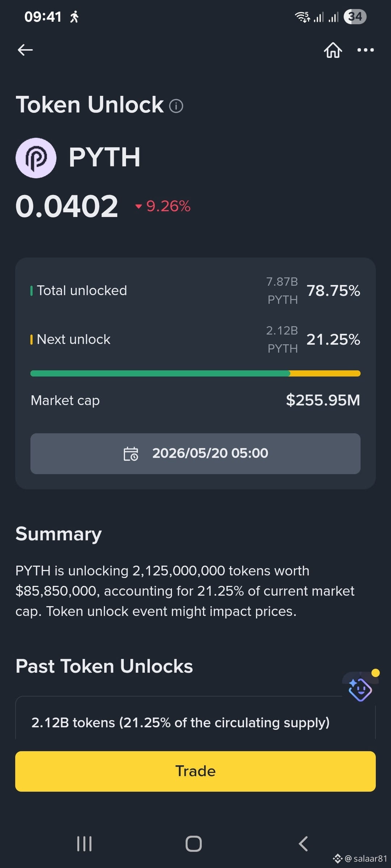This screenshot has width=391, height=868.
Task: Tap the Android home navigation button
Action: coord(194,844)
